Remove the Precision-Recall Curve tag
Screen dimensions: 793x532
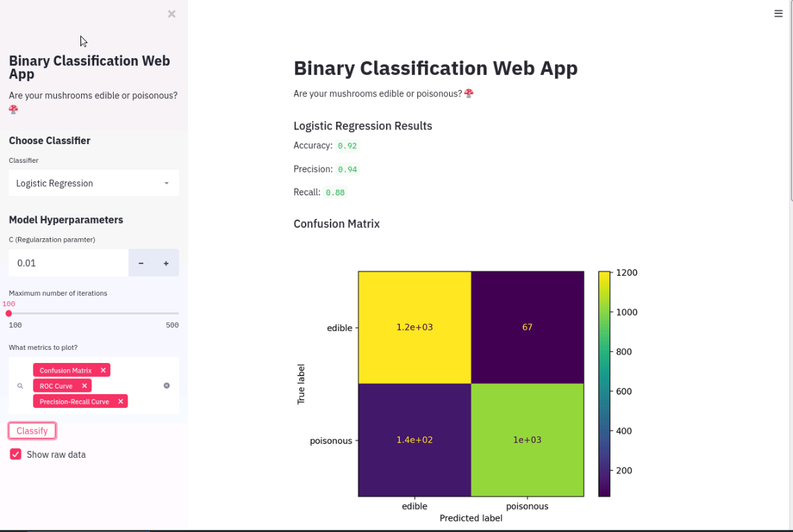coord(121,402)
